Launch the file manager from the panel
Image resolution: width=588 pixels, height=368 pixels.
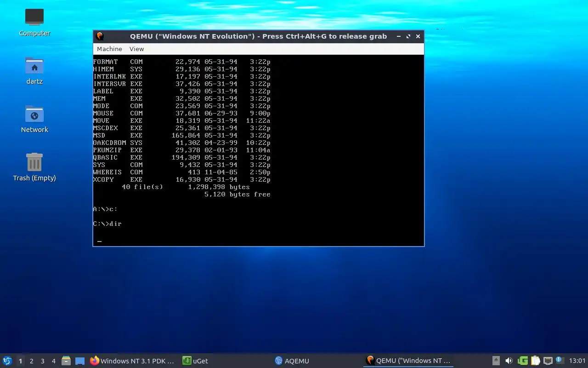pyautogui.click(x=66, y=361)
